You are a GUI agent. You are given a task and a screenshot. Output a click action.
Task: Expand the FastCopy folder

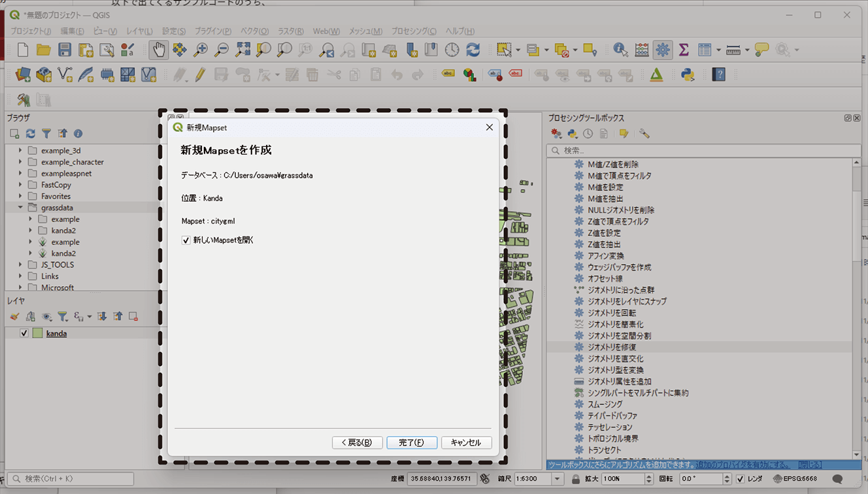20,184
